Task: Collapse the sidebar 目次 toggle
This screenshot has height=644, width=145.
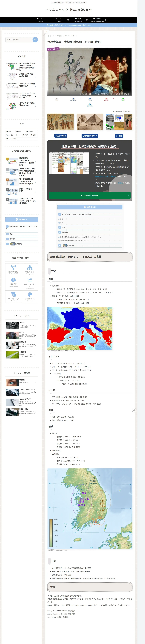Action: point(22,219)
